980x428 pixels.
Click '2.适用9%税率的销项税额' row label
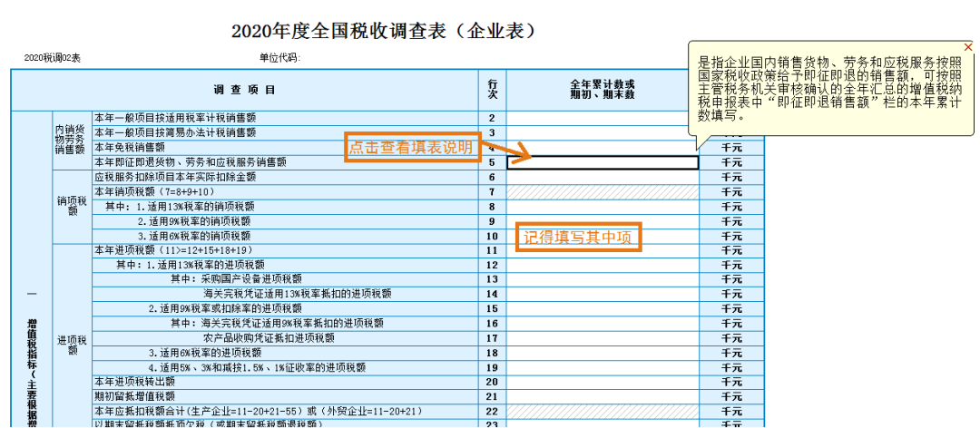pos(194,222)
